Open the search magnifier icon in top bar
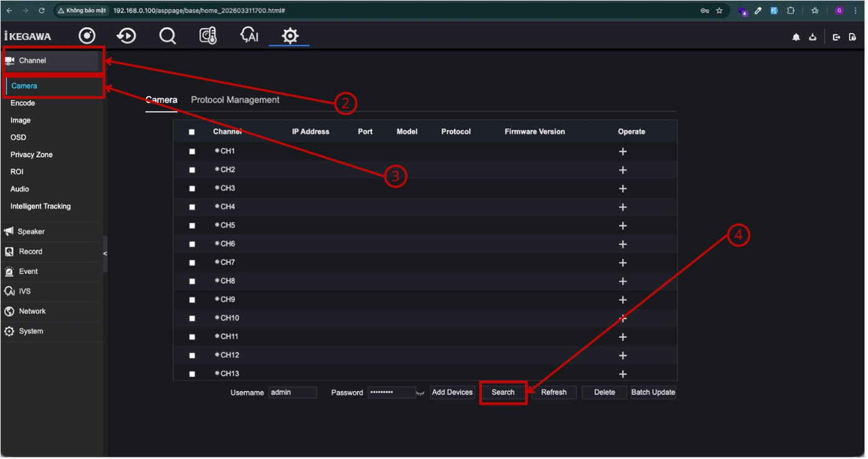This screenshot has width=868, height=459. (x=168, y=36)
